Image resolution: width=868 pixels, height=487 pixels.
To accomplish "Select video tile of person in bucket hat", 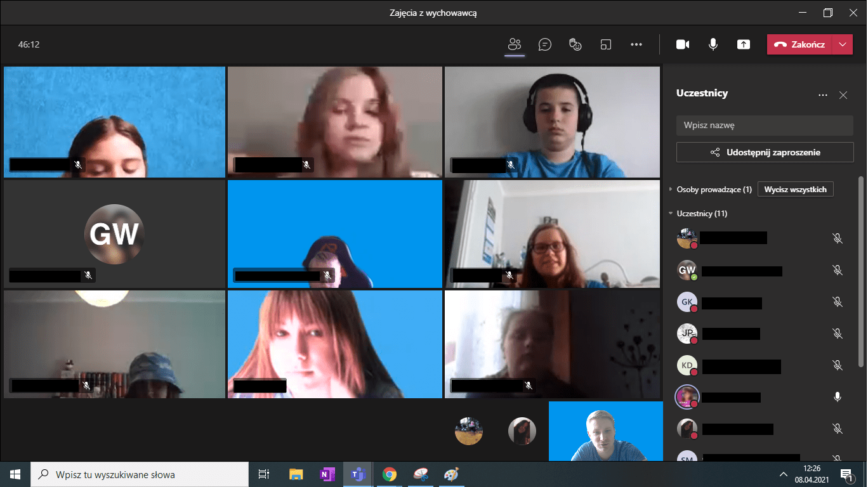I will click(114, 344).
